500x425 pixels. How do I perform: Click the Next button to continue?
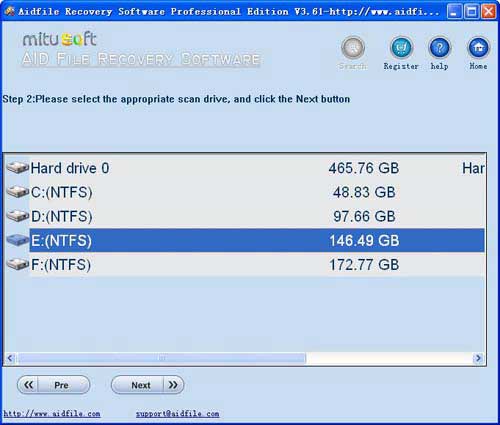[147, 385]
